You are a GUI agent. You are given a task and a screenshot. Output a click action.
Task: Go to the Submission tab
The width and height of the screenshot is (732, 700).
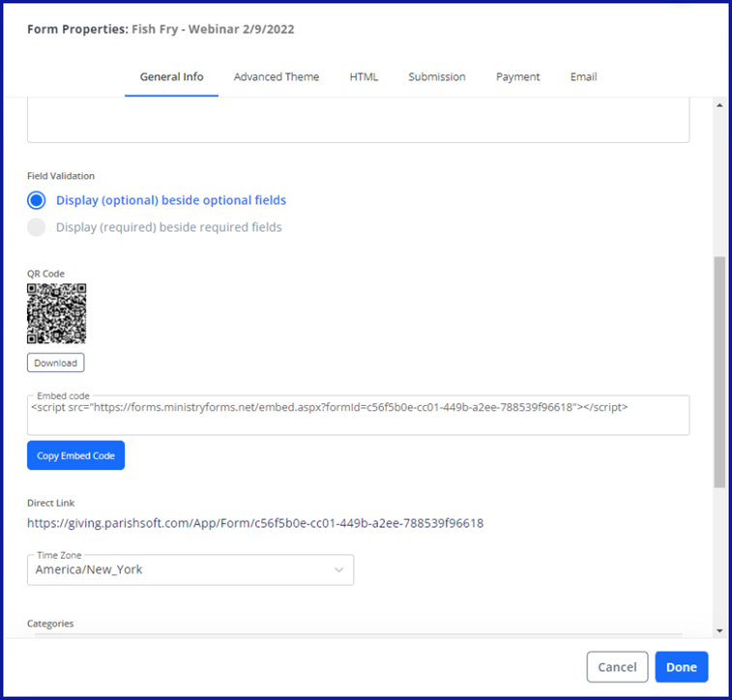(436, 77)
